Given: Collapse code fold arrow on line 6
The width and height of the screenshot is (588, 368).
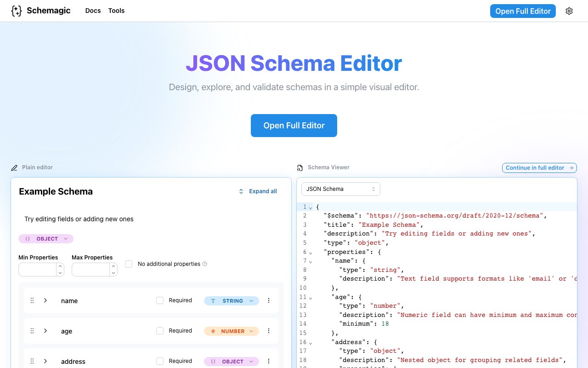Looking at the screenshot, I should pos(311,253).
